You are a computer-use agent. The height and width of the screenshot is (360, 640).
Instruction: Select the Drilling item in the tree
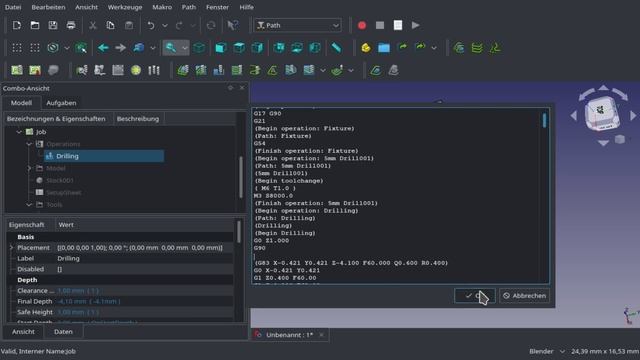pos(104,156)
